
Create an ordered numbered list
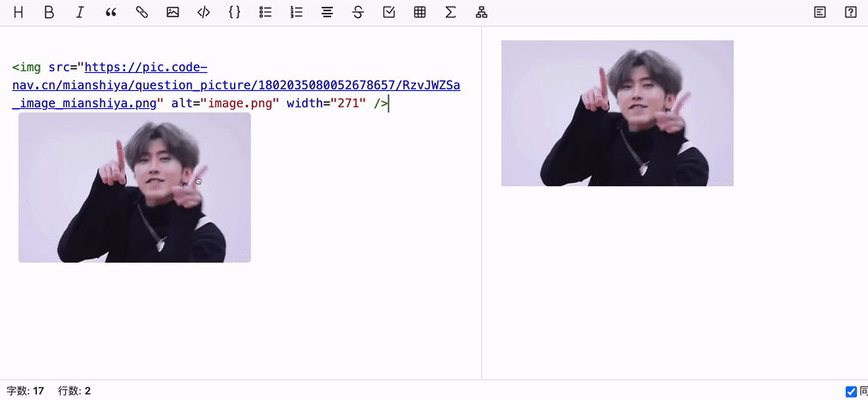pyautogui.click(x=296, y=12)
